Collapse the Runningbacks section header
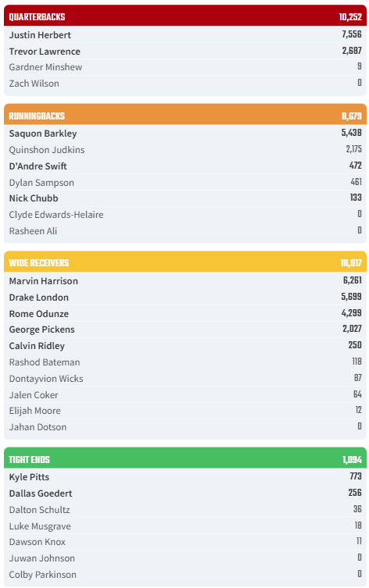The image size is (369, 588). coord(185,114)
